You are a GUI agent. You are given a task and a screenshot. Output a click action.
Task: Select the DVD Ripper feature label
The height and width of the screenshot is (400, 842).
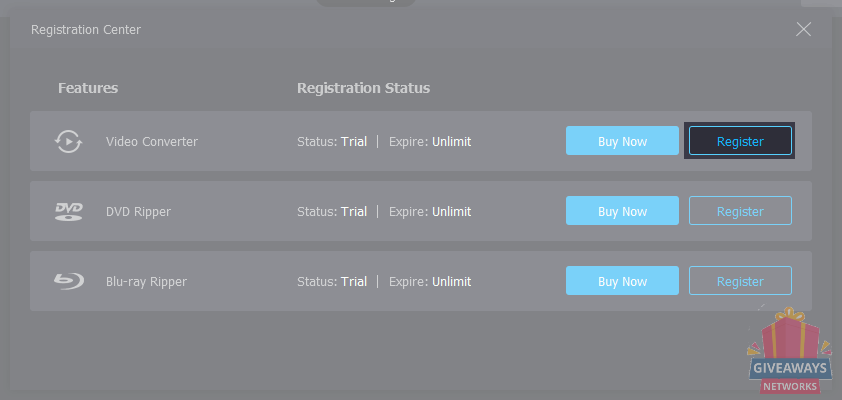[138, 212]
